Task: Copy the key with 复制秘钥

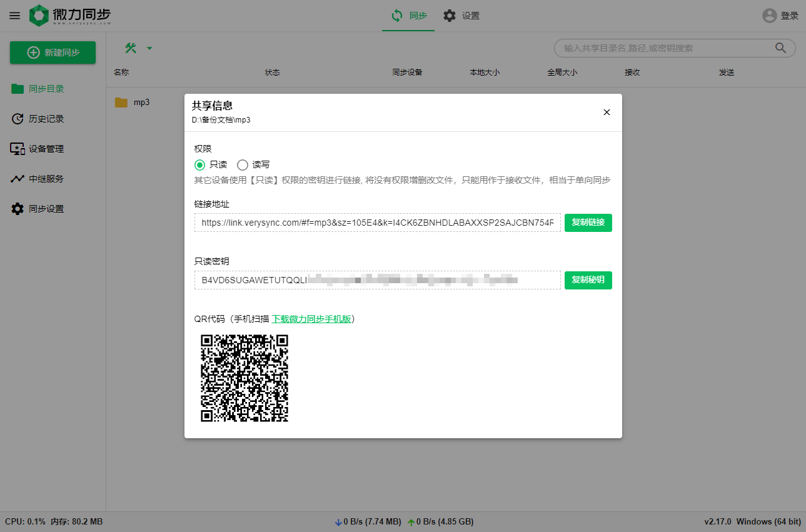Action: 588,280
